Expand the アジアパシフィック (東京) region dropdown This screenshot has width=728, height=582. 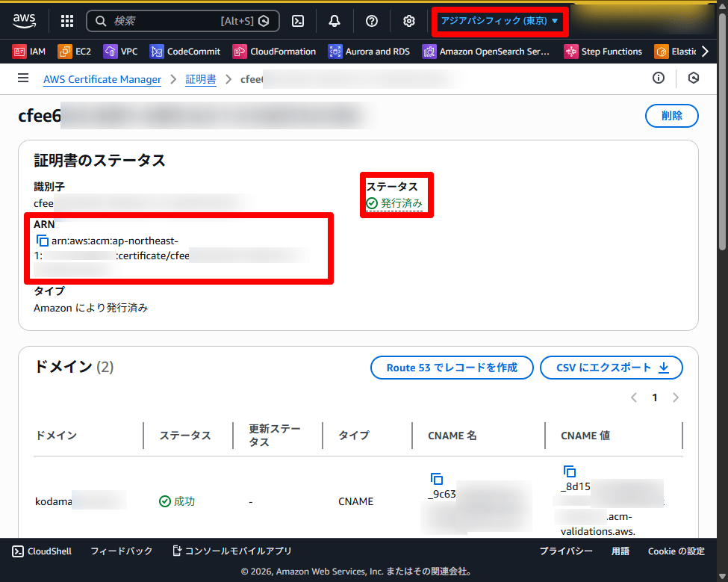point(500,21)
